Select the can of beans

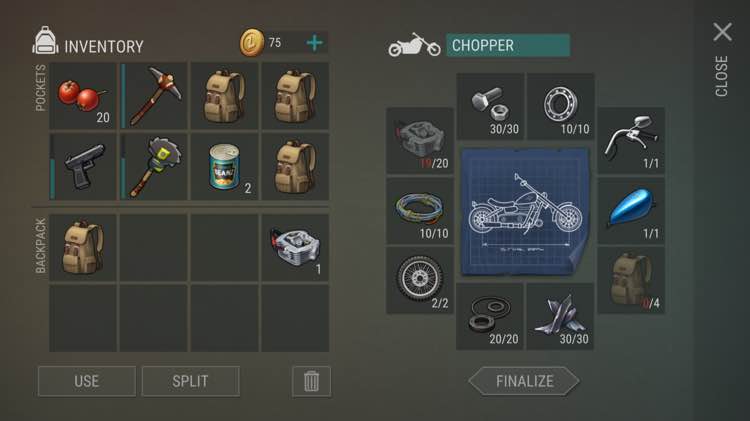pyautogui.click(x=224, y=166)
